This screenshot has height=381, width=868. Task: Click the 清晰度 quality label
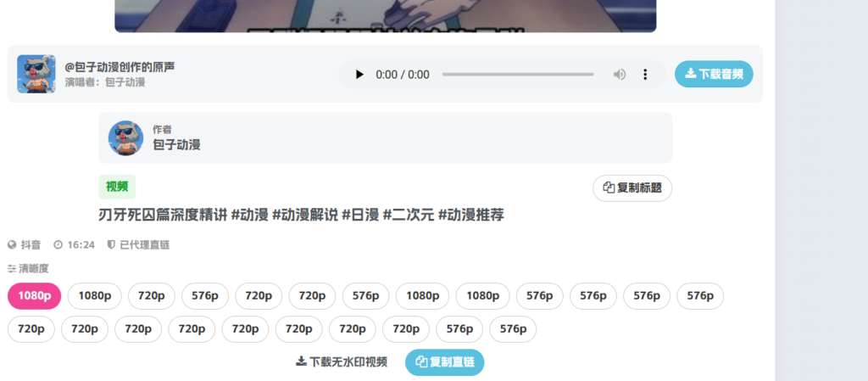coord(28,269)
